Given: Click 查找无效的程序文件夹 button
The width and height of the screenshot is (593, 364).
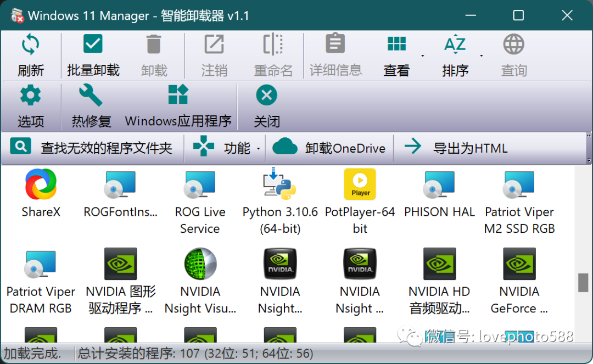Looking at the screenshot, I should point(91,148).
